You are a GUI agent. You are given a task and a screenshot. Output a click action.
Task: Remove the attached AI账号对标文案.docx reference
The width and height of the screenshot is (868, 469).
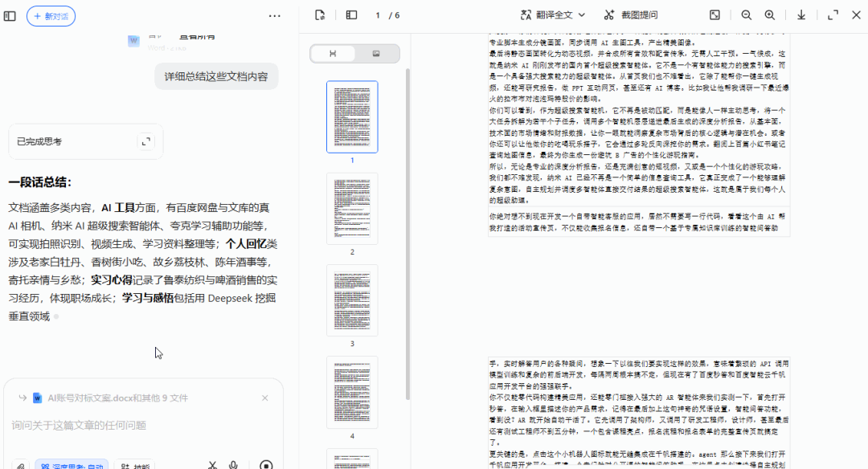[265, 398]
